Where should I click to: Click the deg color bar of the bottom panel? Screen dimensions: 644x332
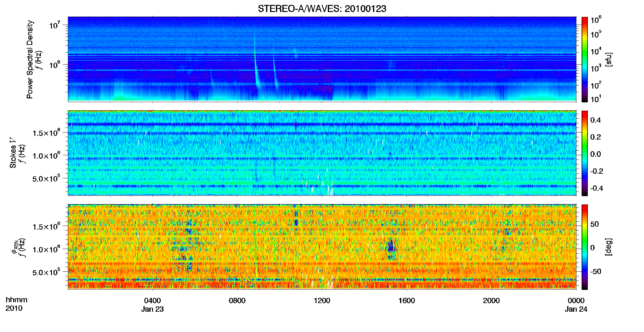pyautogui.click(x=585, y=247)
